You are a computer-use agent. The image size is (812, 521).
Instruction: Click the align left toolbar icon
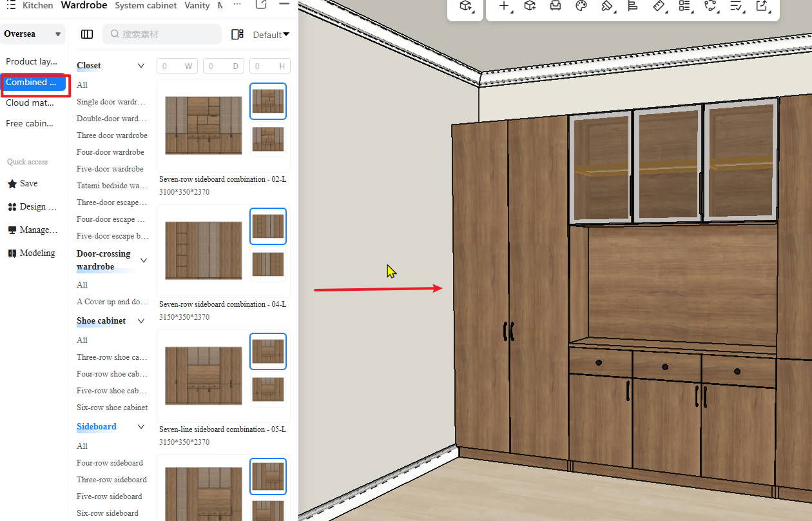click(x=632, y=6)
